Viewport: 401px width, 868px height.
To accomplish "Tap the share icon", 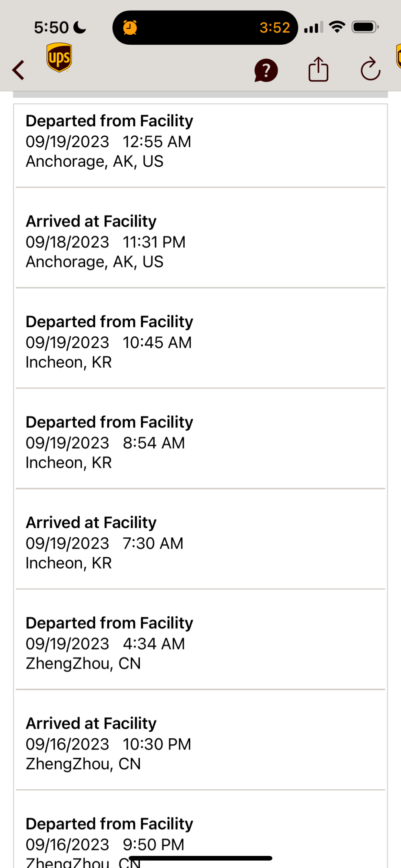I will coord(318,69).
